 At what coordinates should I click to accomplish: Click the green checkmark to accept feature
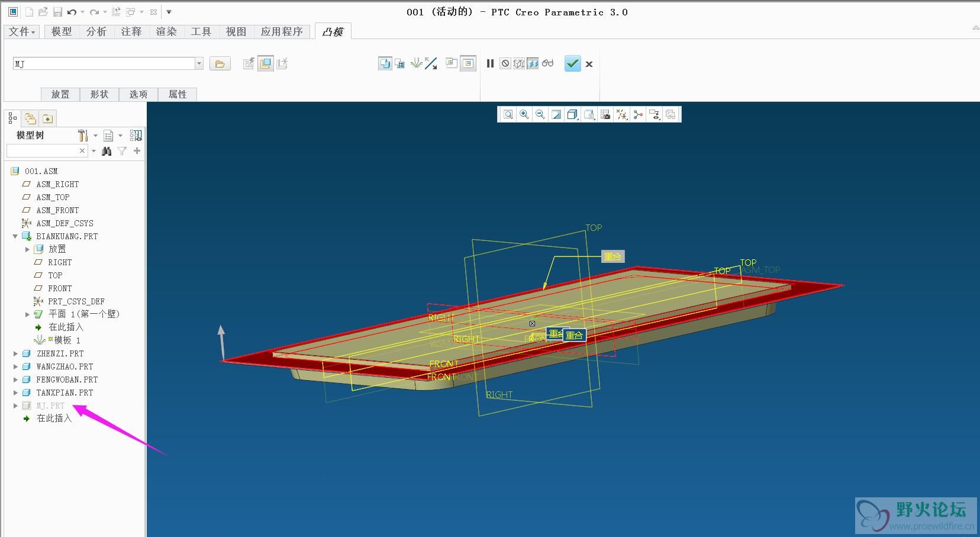click(572, 63)
